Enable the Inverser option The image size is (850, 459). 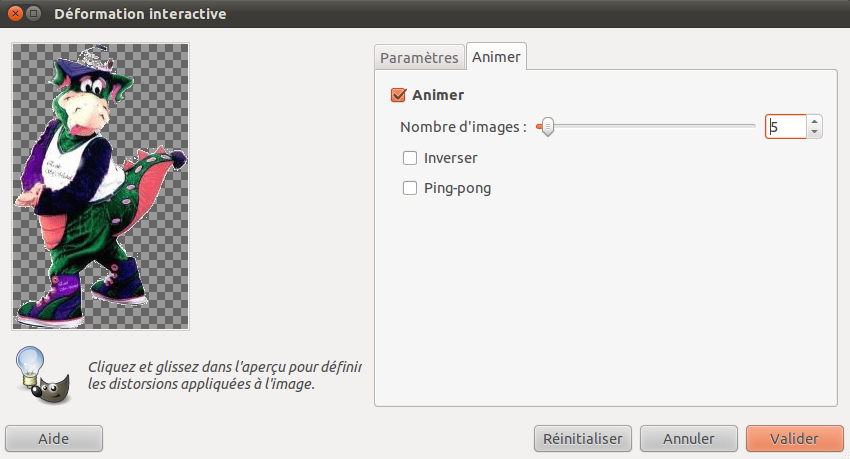(x=410, y=158)
